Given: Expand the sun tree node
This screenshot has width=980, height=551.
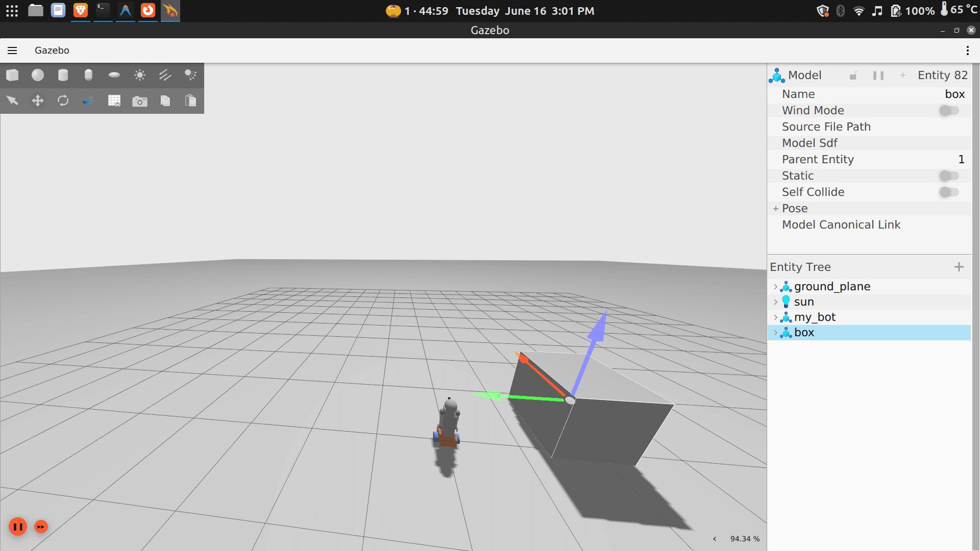Looking at the screenshot, I should [775, 302].
